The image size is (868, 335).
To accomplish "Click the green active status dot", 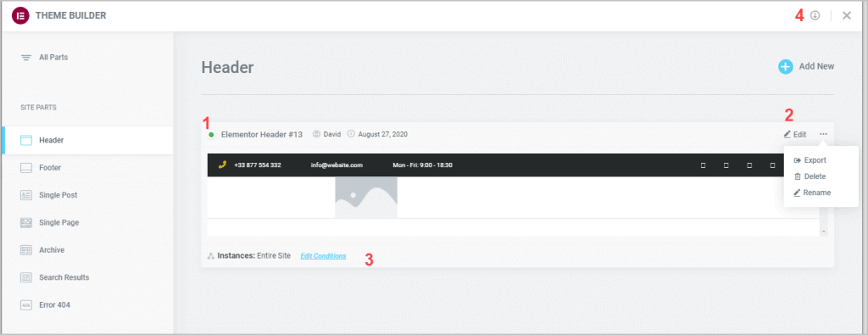I will tap(211, 135).
